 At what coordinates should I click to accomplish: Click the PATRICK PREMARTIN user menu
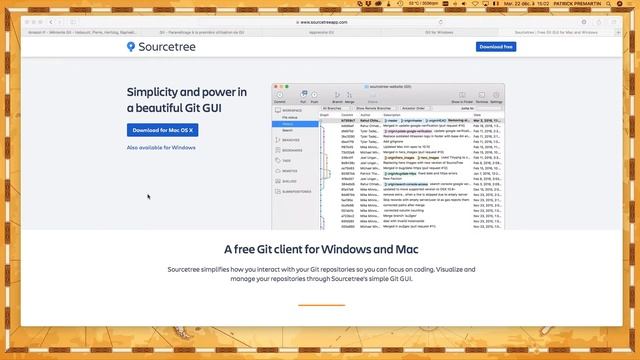click(x=577, y=4)
